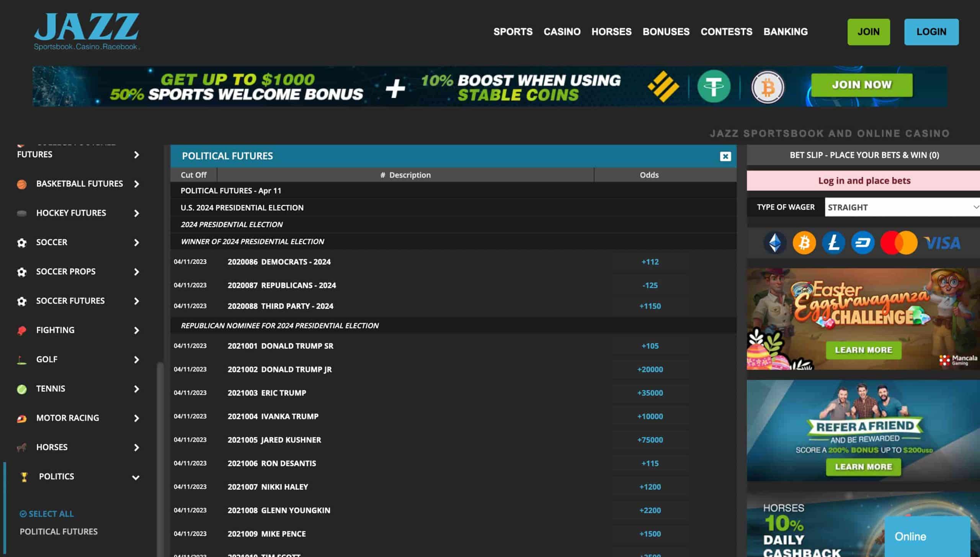This screenshot has height=557, width=980.
Task: Expand the Soccer Props chevron
Action: click(136, 272)
